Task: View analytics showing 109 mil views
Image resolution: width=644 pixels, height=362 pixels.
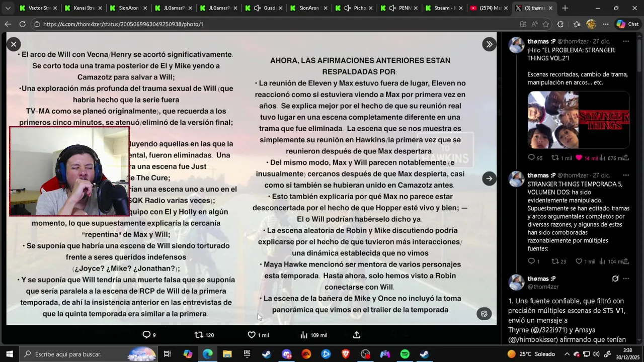Action: tap(313, 335)
